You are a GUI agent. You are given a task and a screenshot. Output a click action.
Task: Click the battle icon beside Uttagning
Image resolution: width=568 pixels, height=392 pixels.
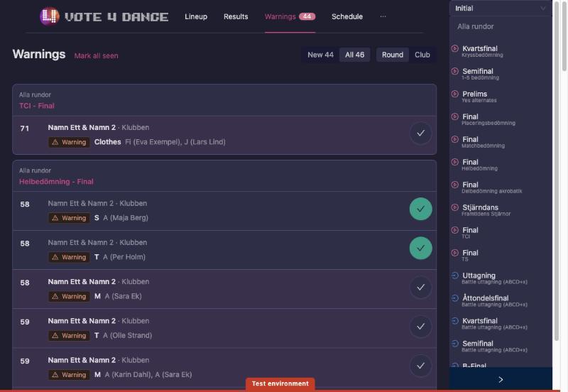[455, 276]
